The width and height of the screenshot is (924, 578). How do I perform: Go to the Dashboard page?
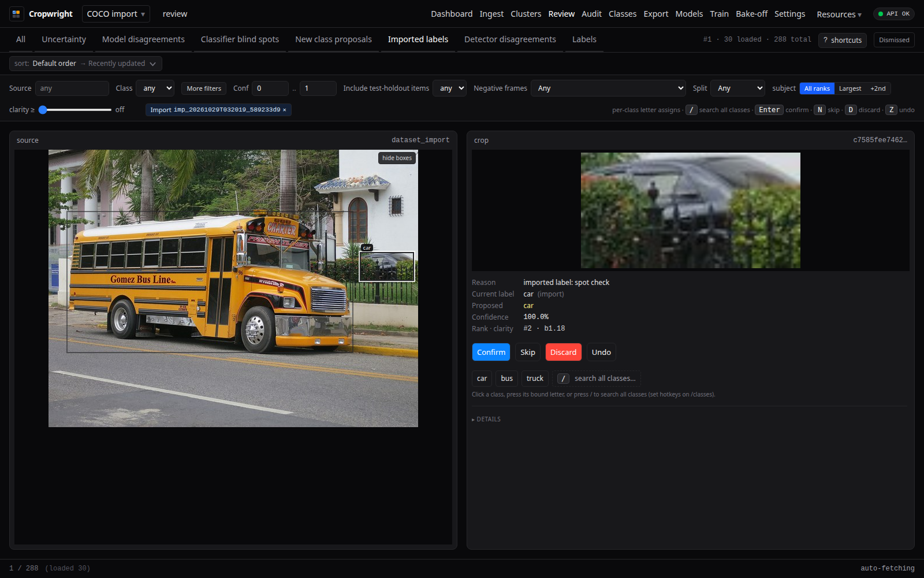(452, 14)
